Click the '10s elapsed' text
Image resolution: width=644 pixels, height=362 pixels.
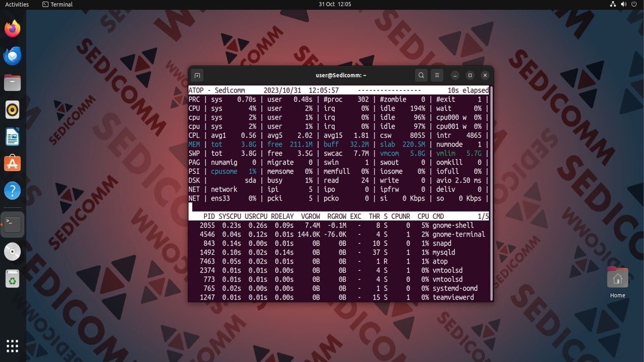468,90
